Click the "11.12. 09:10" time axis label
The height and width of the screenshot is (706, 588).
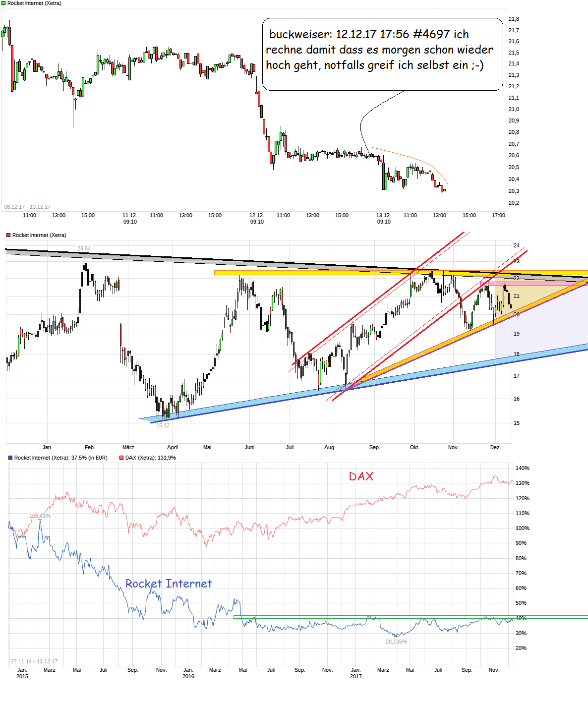click(x=130, y=218)
